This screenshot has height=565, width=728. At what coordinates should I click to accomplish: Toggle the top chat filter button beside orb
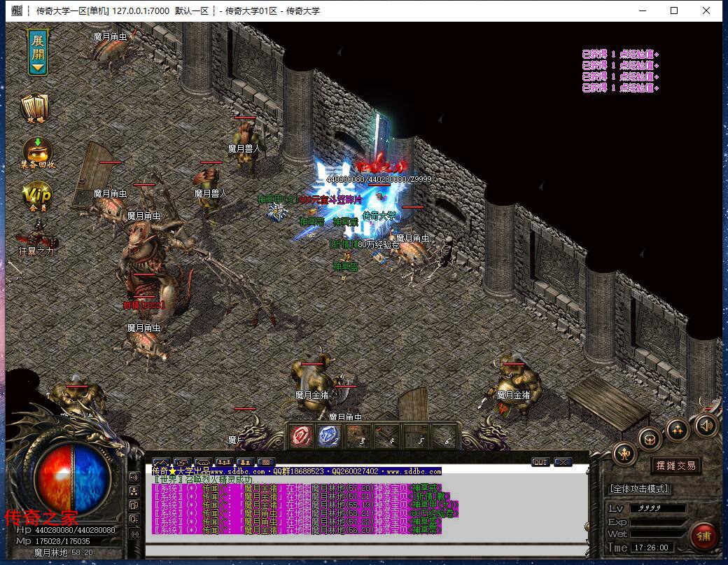click(134, 477)
